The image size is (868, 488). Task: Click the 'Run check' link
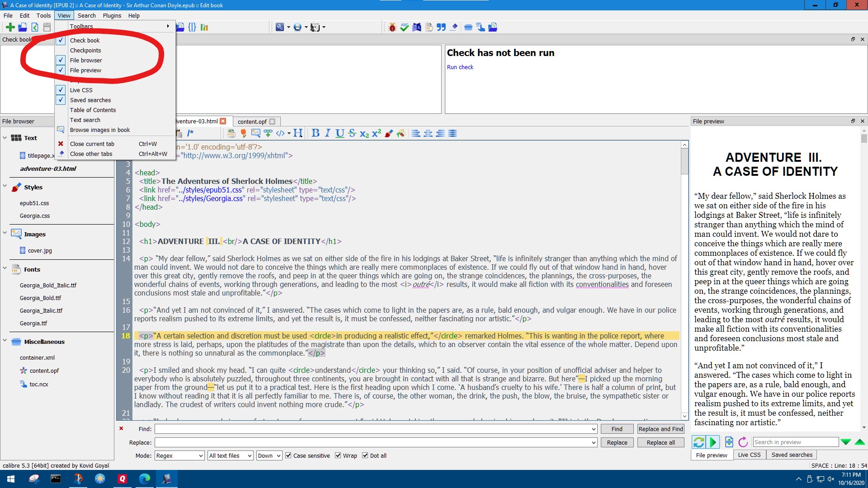click(460, 67)
